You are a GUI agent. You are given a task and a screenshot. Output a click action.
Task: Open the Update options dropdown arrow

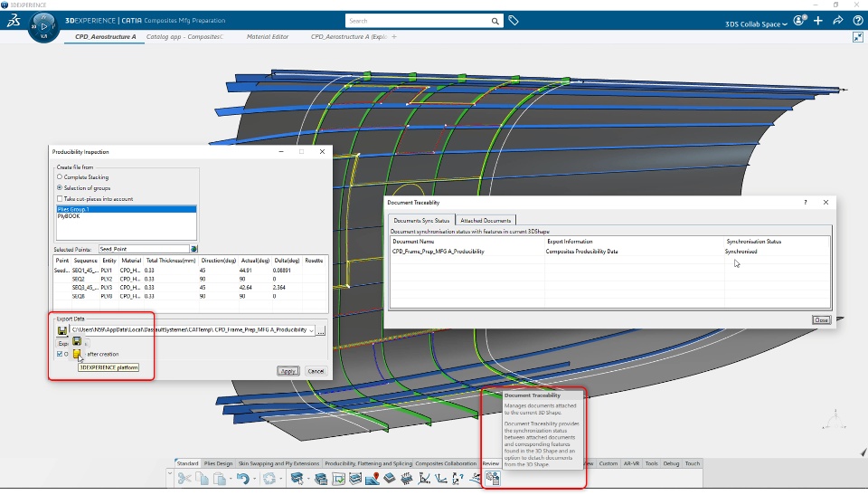(x=280, y=479)
